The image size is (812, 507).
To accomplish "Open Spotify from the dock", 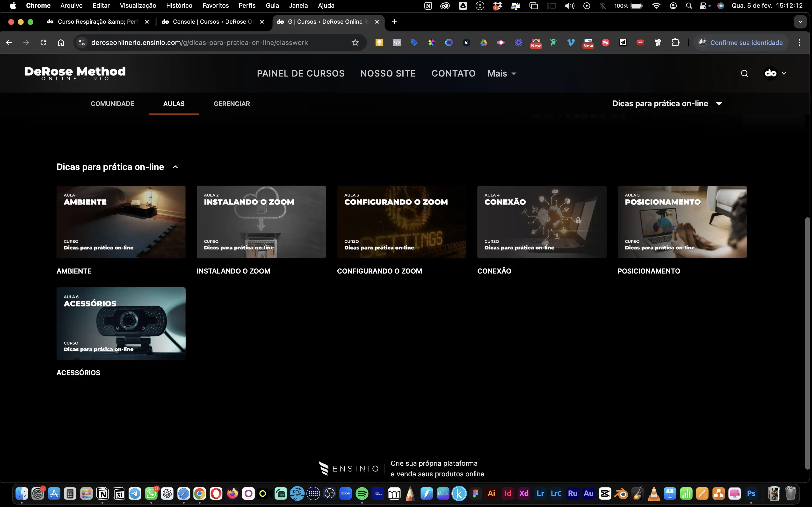I will tap(362, 493).
